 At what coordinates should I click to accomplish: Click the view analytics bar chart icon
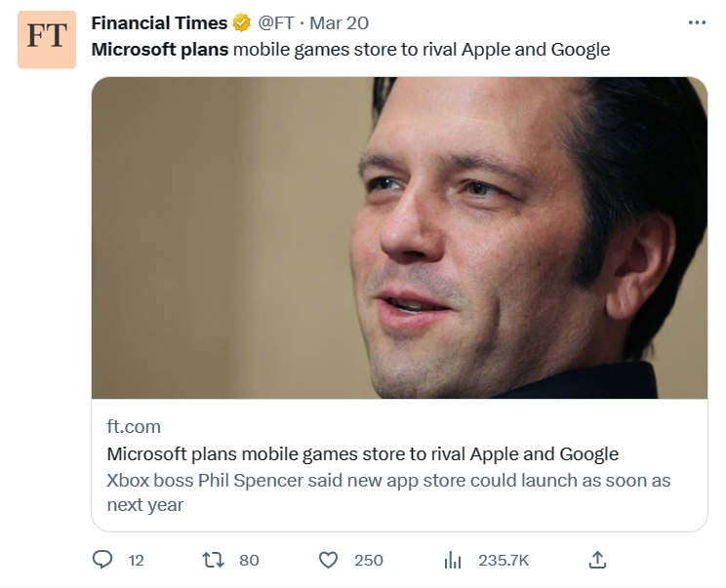tap(453, 560)
